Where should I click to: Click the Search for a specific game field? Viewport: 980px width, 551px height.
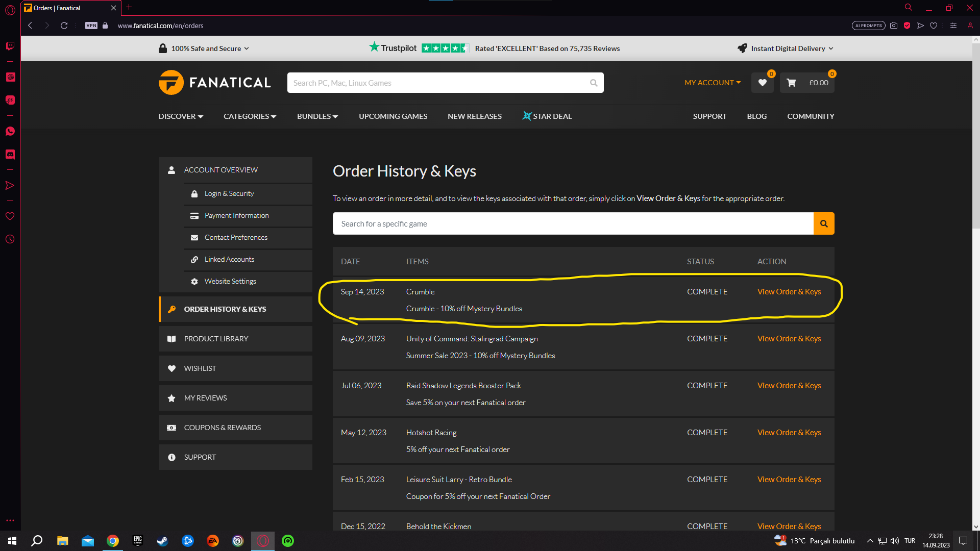(573, 223)
